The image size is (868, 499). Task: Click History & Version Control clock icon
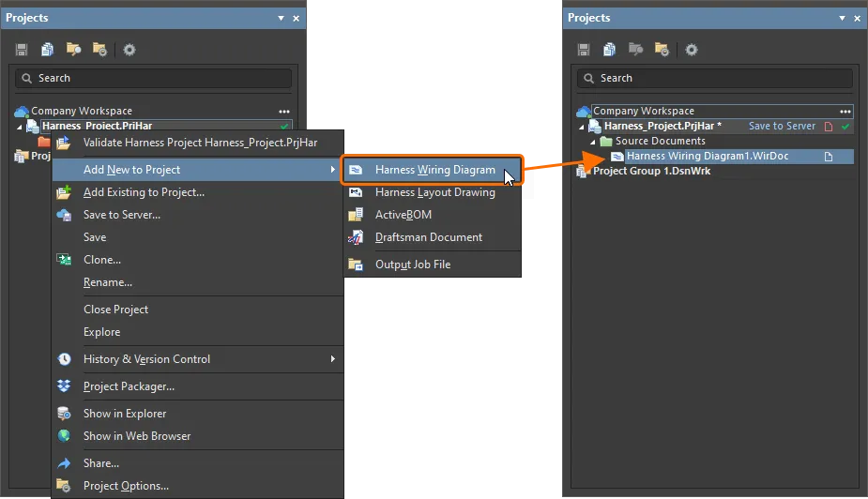click(64, 359)
